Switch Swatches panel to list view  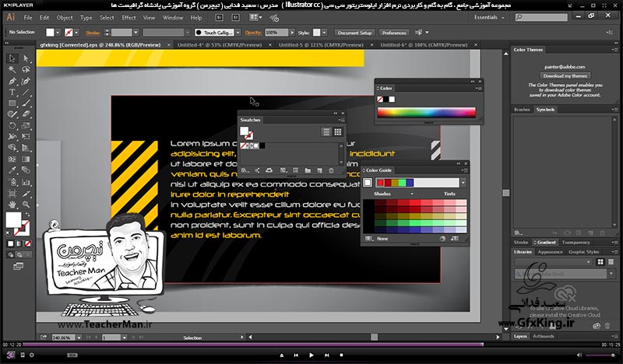click(326, 131)
